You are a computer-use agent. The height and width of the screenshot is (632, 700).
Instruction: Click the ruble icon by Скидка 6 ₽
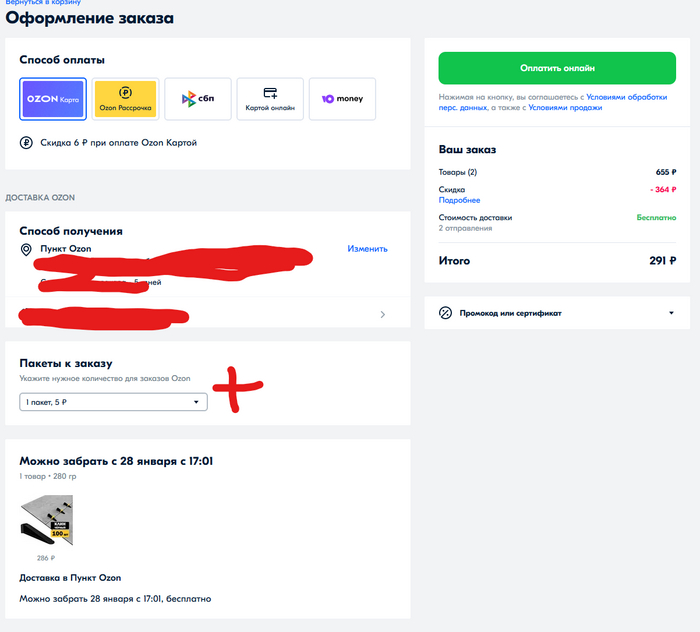[x=26, y=143]
